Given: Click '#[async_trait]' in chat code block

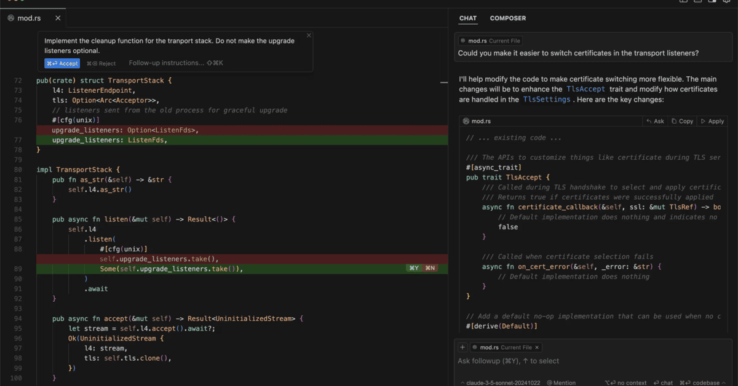Looking at the screenshot, I should 494,167.
